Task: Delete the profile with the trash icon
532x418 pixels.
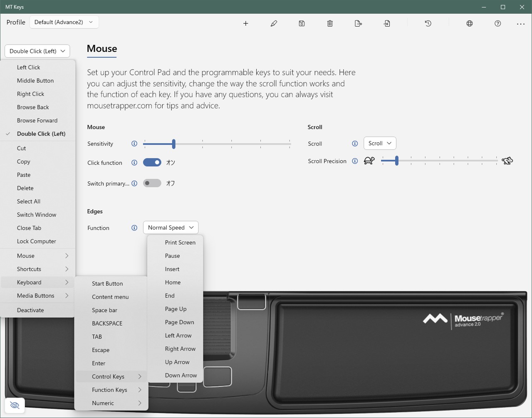Action: pyautogui.click(x=330, y=24)
